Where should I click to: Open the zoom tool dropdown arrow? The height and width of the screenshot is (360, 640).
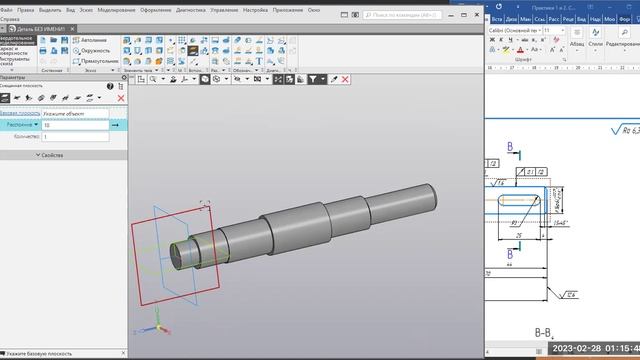tap(163, 79)
